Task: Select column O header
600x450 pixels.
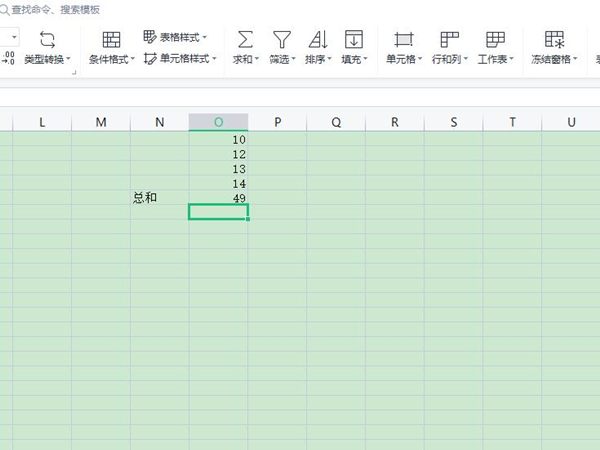Action: [x=218, y=122]
